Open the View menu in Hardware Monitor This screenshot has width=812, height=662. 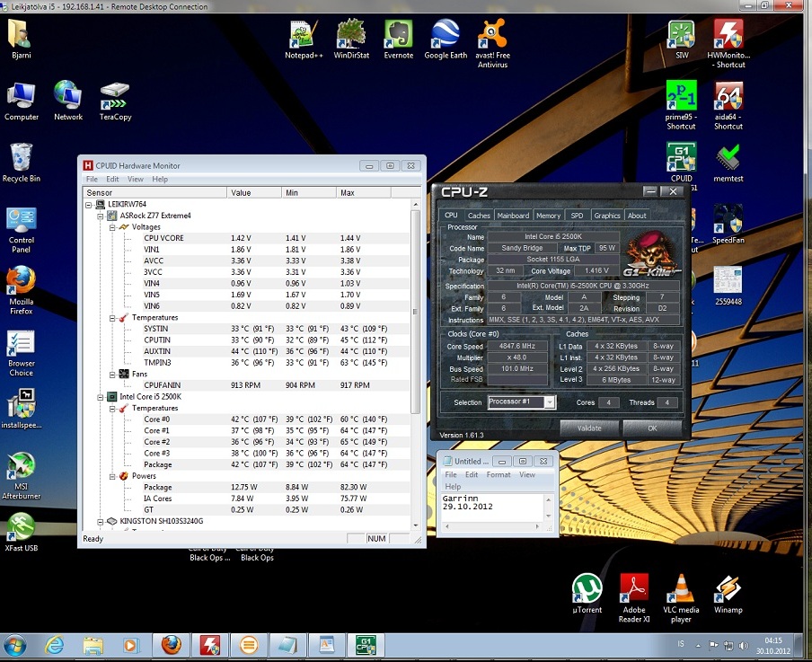[134, 180]
